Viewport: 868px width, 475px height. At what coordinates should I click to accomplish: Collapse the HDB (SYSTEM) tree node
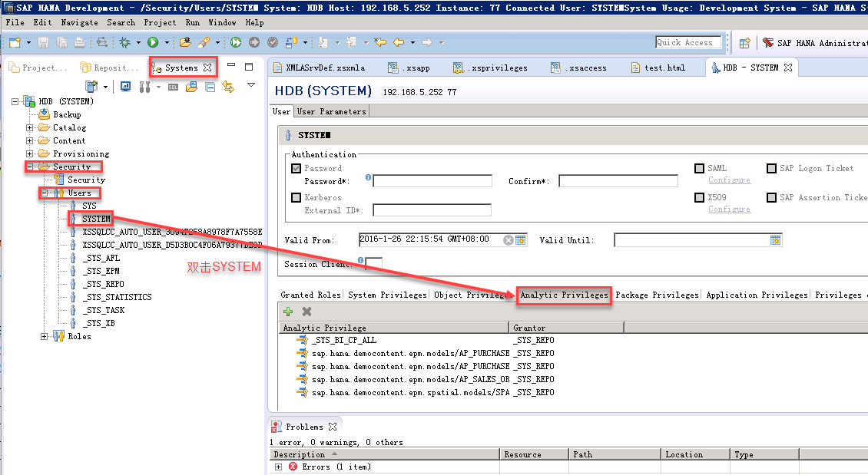[15, 102]
